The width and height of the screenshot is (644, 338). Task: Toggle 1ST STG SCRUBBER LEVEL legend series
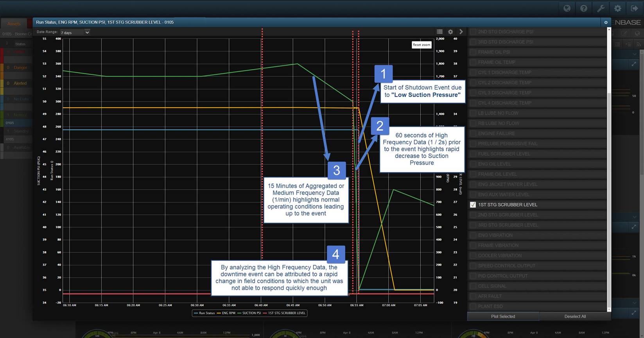pyautogui.click(x=284, y=313)
